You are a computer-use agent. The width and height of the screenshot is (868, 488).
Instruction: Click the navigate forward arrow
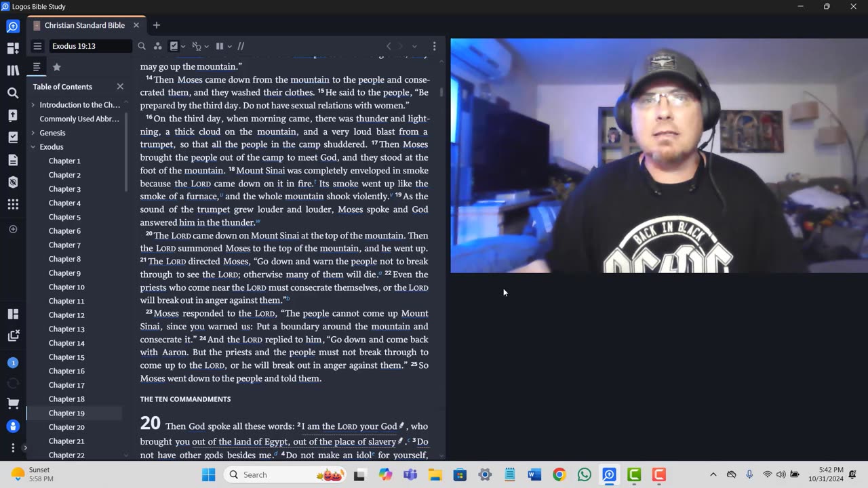coord(401,46)
